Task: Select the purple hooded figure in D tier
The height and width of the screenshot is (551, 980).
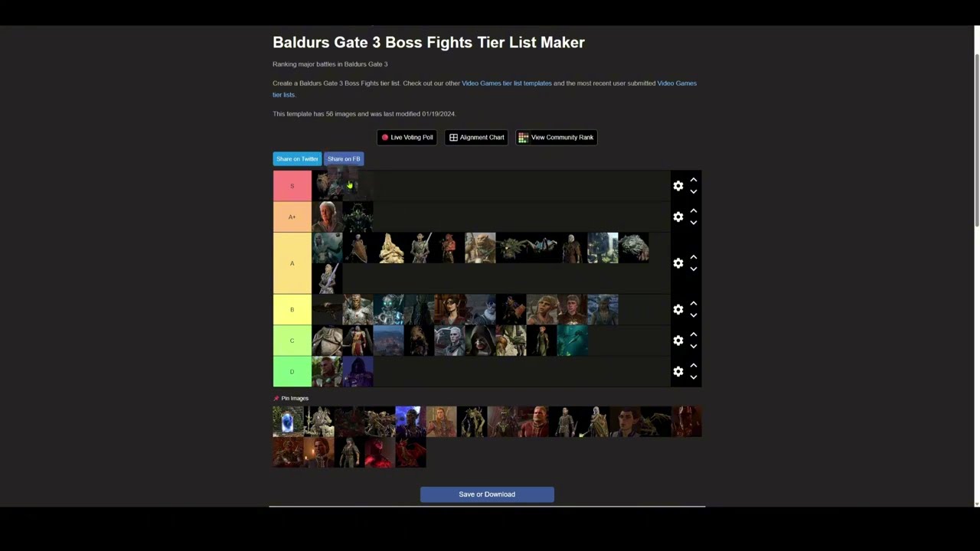Action: point(358,372)
